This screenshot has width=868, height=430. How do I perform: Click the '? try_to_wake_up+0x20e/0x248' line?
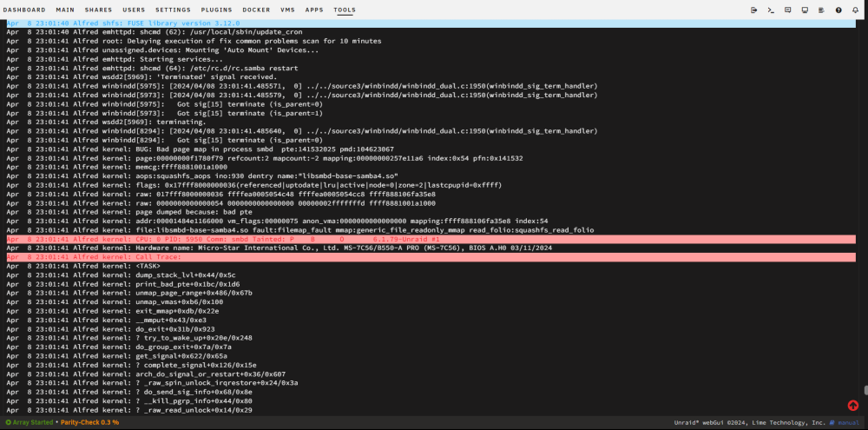tap(129, 338)
